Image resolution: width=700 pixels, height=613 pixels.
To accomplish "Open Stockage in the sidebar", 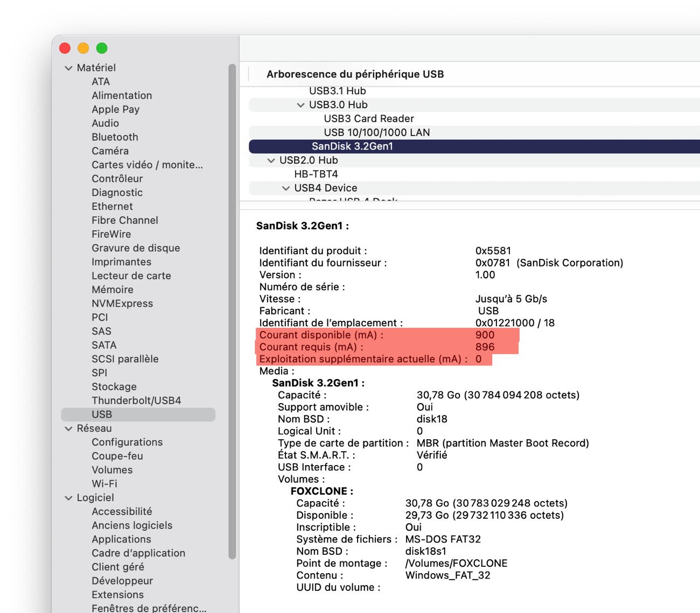I will (x=114, y=386).
